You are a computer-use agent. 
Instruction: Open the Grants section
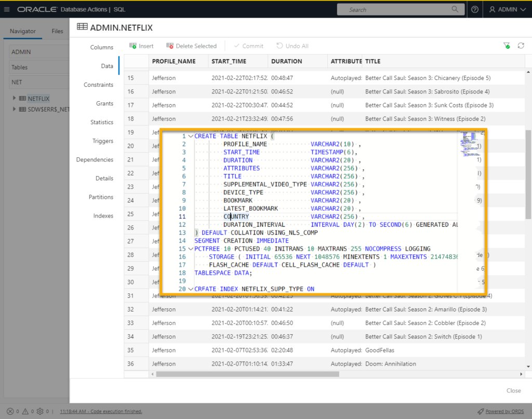104,103
